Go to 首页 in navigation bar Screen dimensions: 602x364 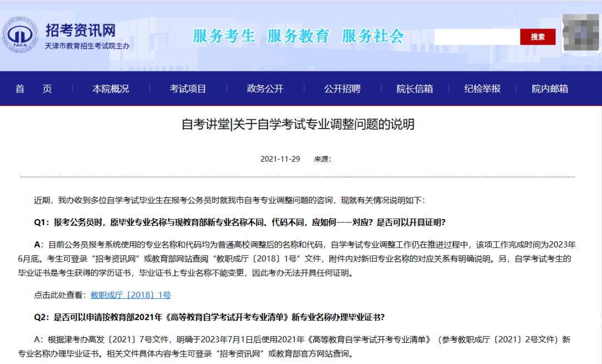click(x=33, y=89)
